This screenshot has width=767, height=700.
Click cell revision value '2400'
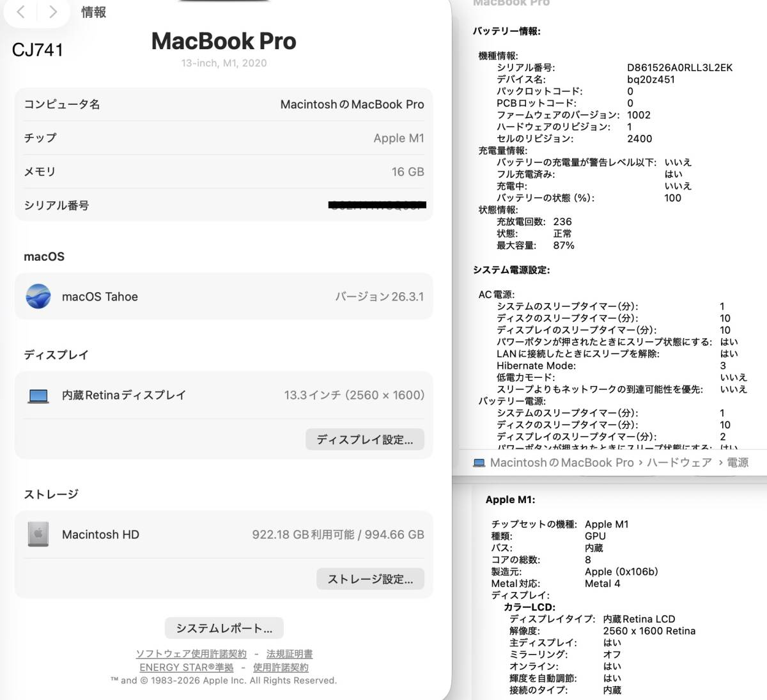click(640, 139)
